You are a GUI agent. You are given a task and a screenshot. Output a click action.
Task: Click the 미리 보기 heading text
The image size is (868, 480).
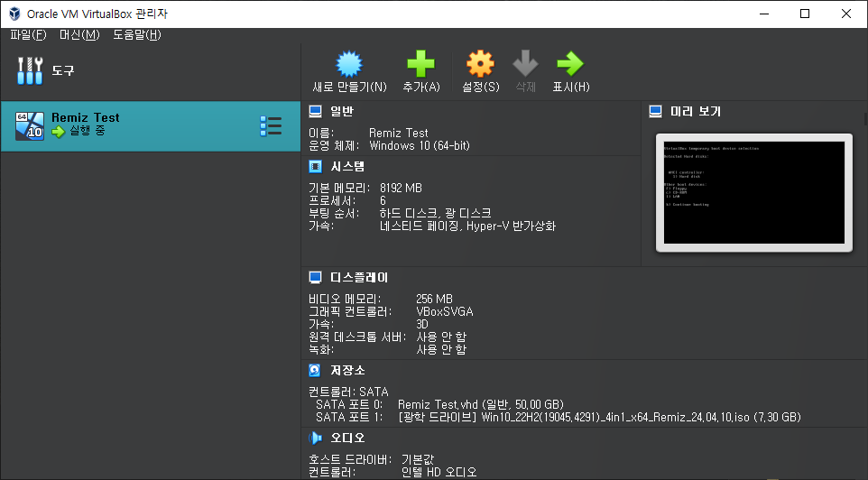pyautogui.click(x=696, y=111)
